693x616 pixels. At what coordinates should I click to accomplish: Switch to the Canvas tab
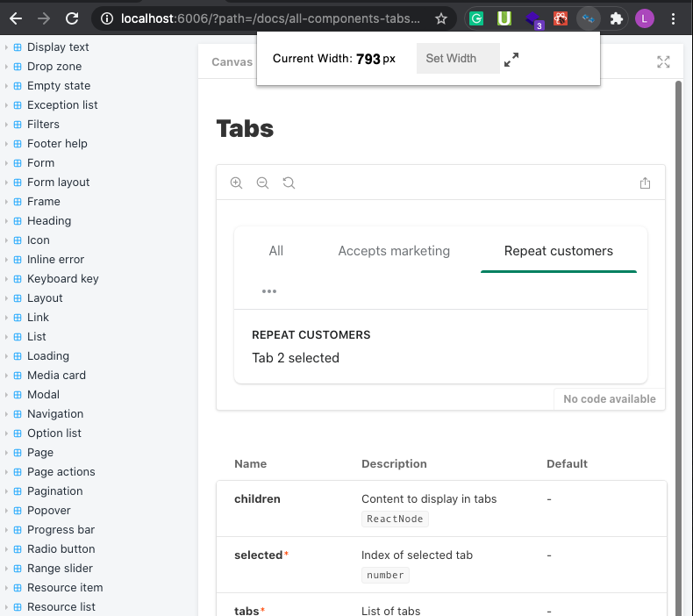point(232,62)
